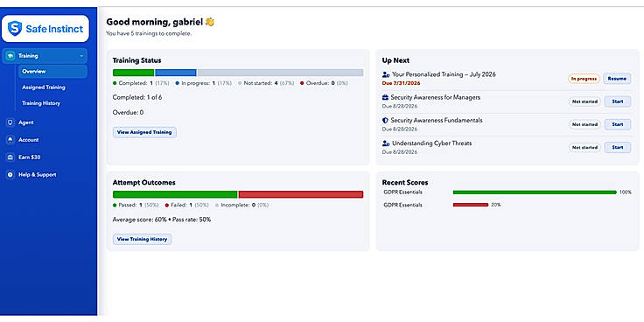Click the 'Incomplete: 0 (0%)' legend entry
This screenshot has width=644, height=322.
tap(241, 205)
